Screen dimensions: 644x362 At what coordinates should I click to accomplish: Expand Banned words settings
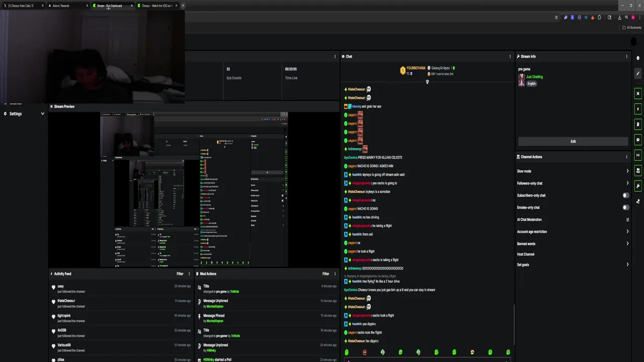(x=627, y=244)
